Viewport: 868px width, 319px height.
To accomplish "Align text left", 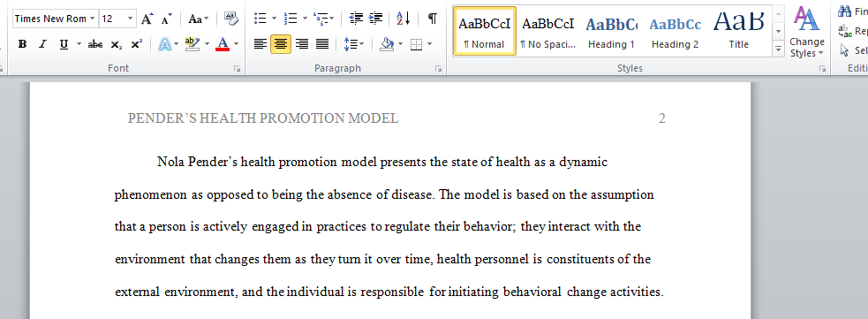I will pyautogui.click(x=260, y=44).
